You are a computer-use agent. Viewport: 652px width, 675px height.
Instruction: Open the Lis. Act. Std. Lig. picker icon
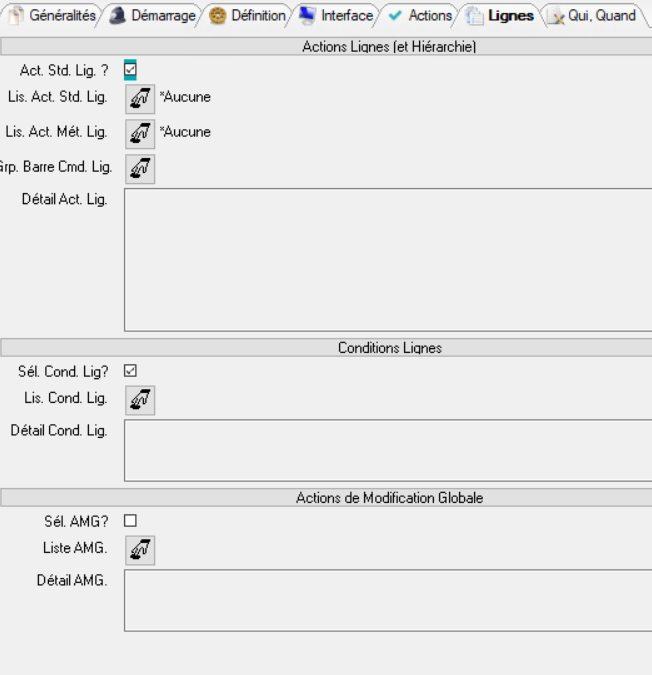(140, 97)
